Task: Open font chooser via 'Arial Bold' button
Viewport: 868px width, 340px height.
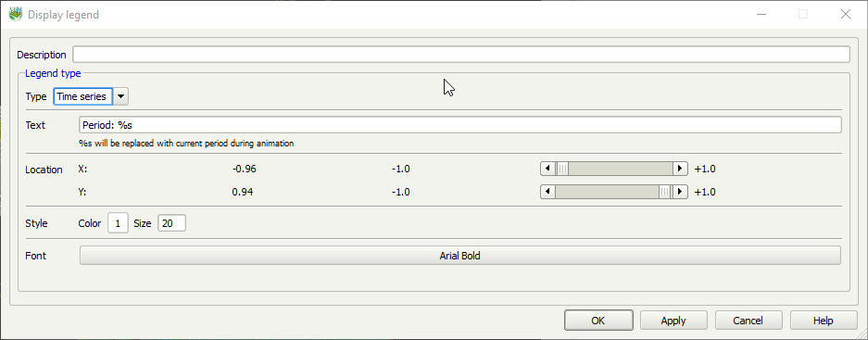Action: 460,256
